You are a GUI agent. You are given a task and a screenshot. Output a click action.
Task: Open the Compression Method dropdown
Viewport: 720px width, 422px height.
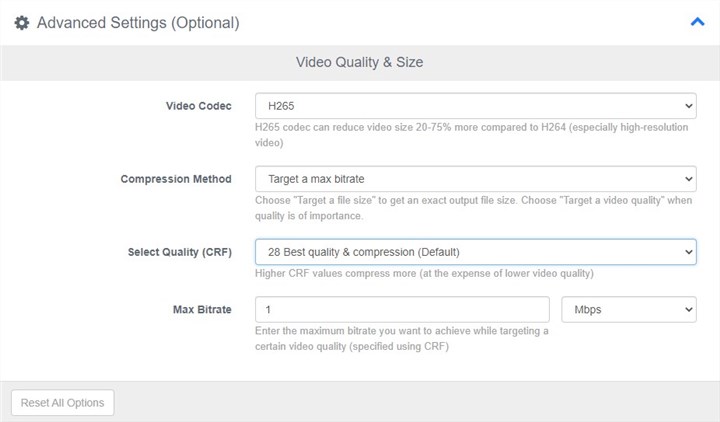pyautogui.click(x=475, y=179)
